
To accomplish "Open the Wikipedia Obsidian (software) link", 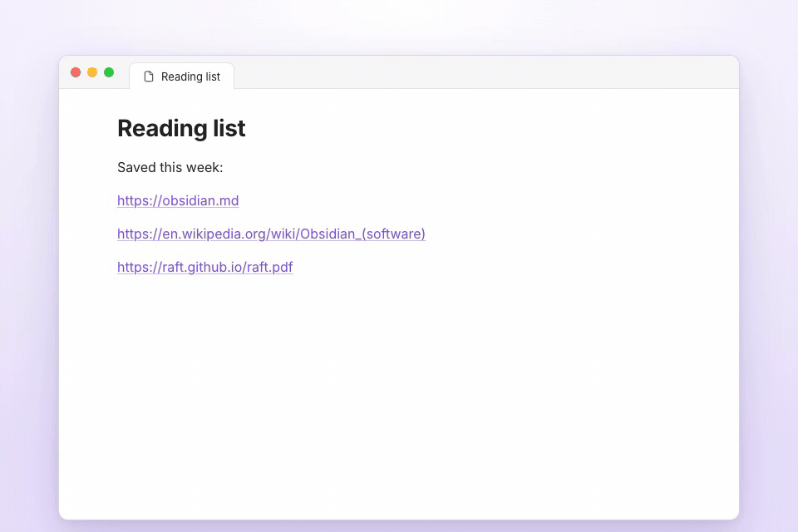I will [x=271, y=234].
